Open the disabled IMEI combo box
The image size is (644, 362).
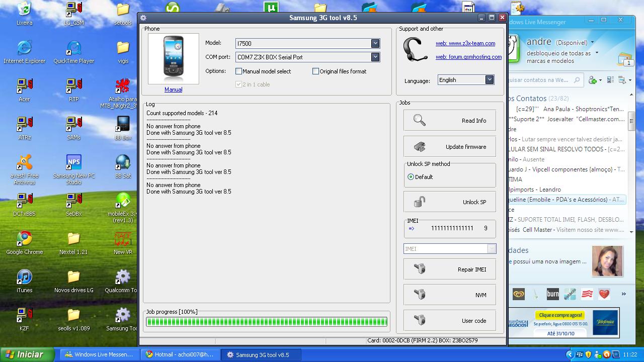[450, 249]
